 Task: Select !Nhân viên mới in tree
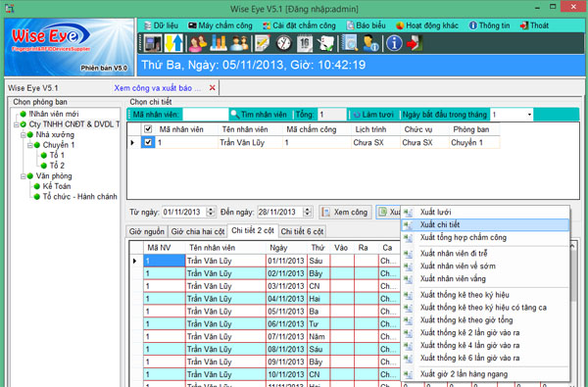click(x=54, y=114)
